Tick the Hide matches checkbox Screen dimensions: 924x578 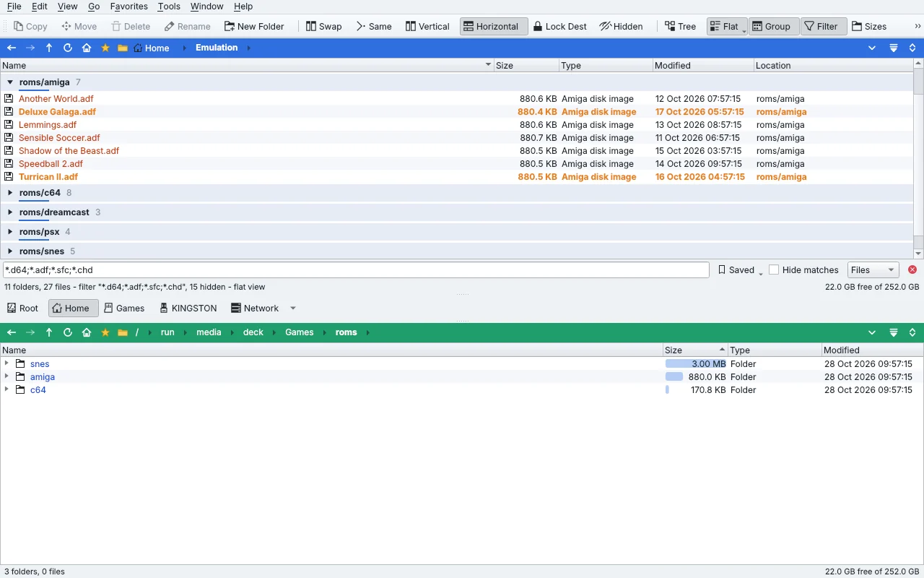[x=774, y=269]
